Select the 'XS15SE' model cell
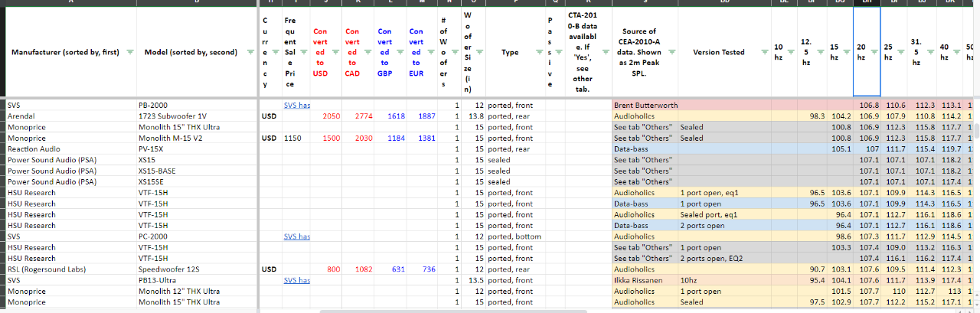 tap(198, 181)
